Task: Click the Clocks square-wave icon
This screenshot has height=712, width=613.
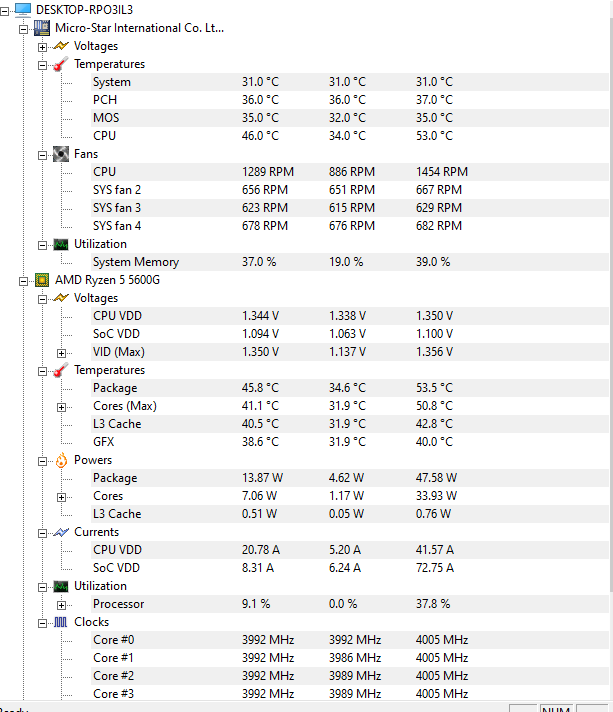Action: click(61, 622)
